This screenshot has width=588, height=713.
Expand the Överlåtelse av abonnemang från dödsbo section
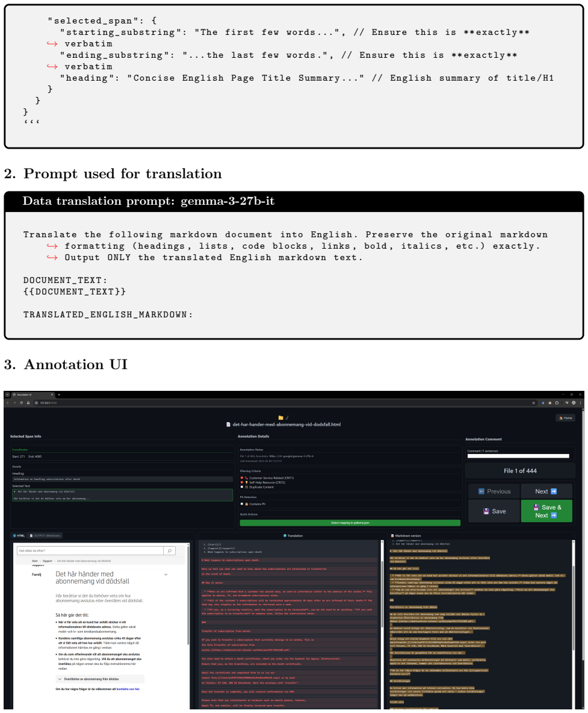point(100,679)
